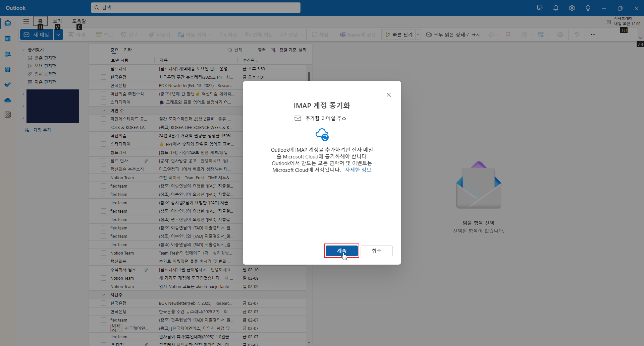Tick checkbox for 한국은행 4:01 message
This screenshot has height=346, width=644.
coord(104,77)
